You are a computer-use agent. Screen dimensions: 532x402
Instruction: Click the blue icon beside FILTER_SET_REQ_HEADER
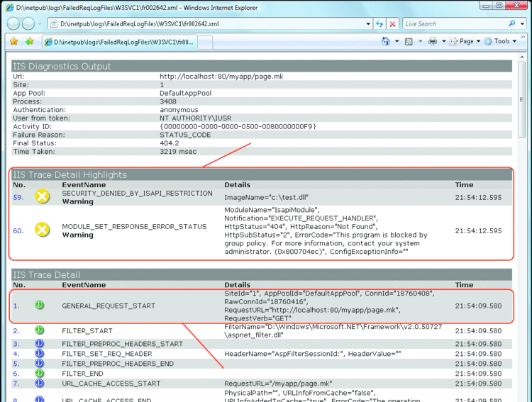point(39,353)
